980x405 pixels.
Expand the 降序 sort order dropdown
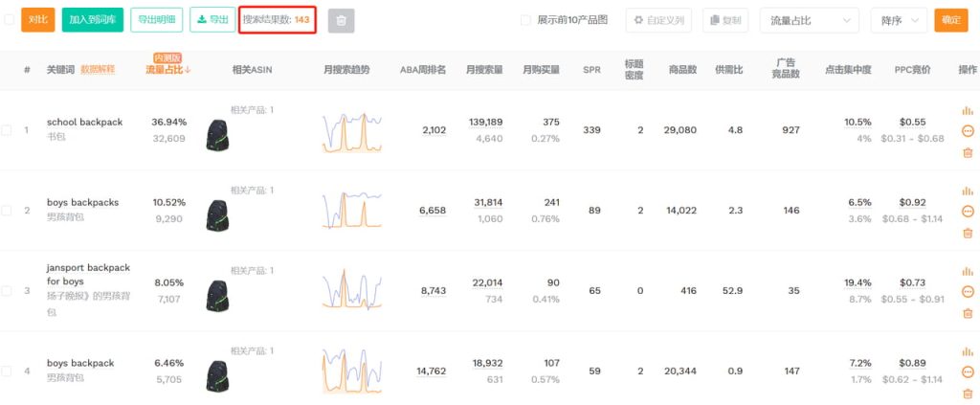(898, 20)
